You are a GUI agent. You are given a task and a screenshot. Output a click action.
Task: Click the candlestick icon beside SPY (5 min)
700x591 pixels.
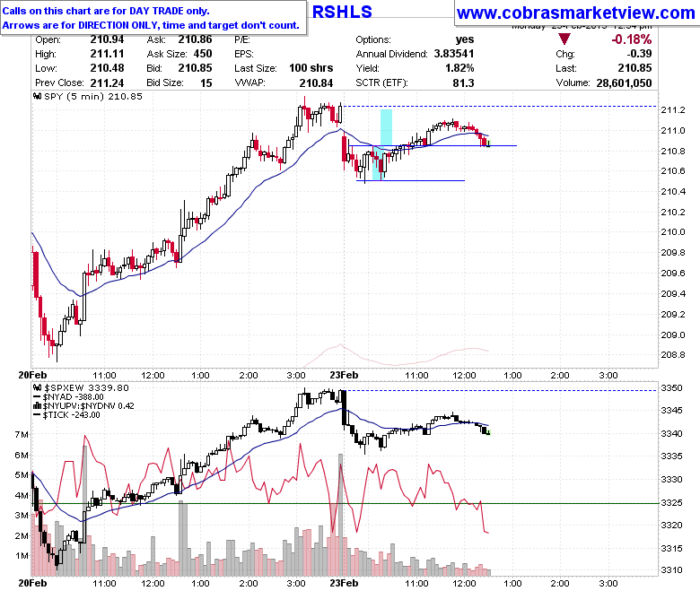click(38, 96)
